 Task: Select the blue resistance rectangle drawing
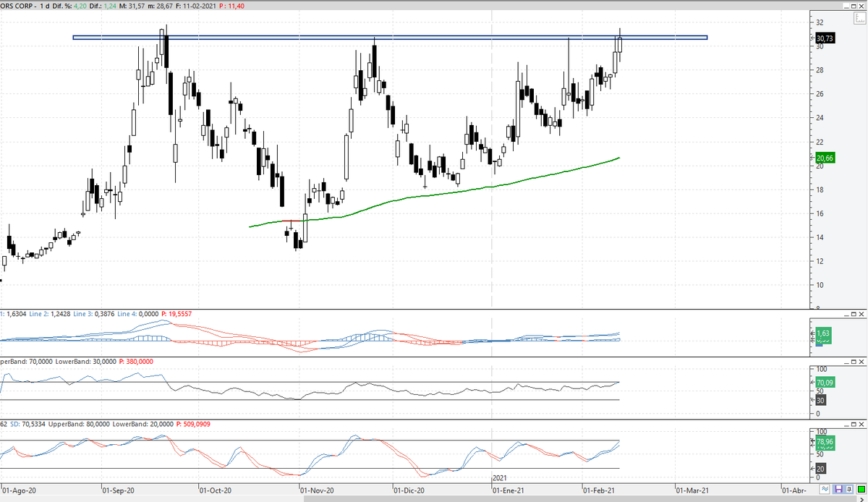click(x=390, y=38)
